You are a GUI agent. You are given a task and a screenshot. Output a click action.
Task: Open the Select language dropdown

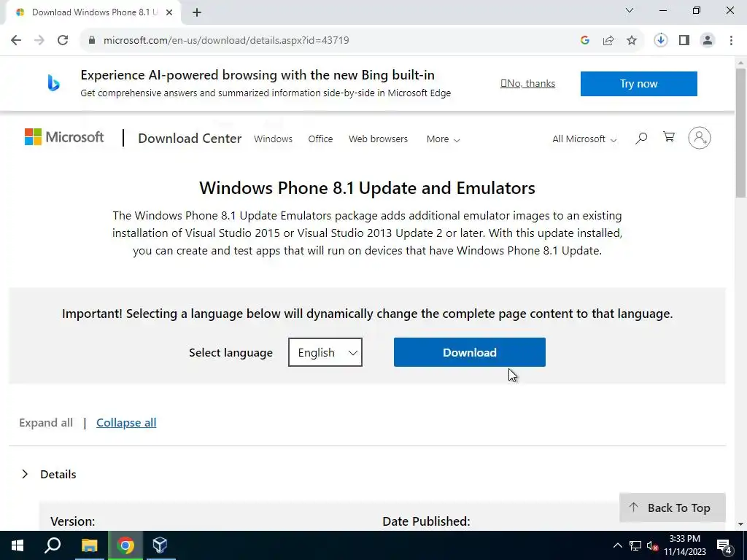pyautogui.click(x=325, y=352)
